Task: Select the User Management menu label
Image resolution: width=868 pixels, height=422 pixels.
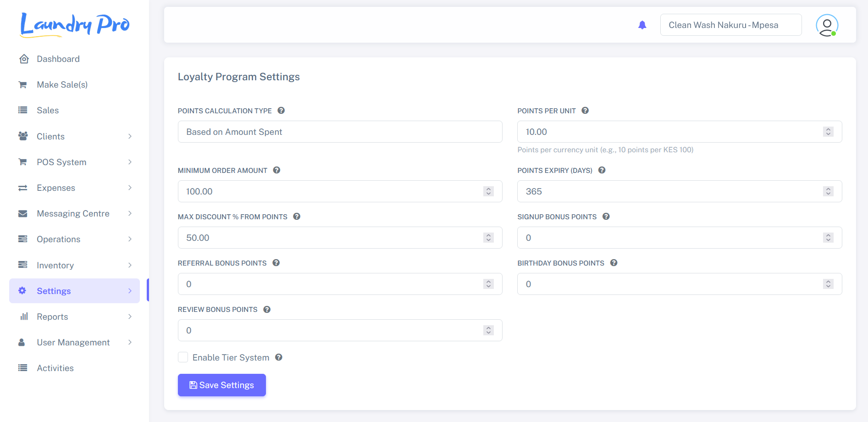Action: [x=73, y=342]
